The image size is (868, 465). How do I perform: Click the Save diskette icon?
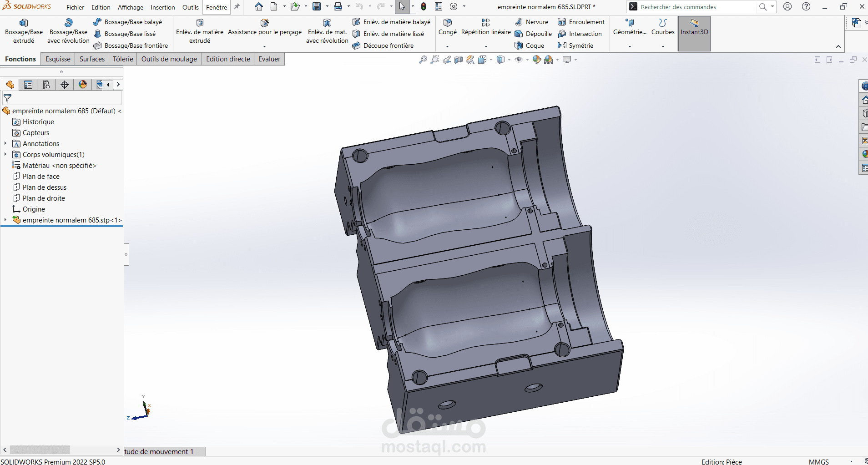[x=317, y=7]
